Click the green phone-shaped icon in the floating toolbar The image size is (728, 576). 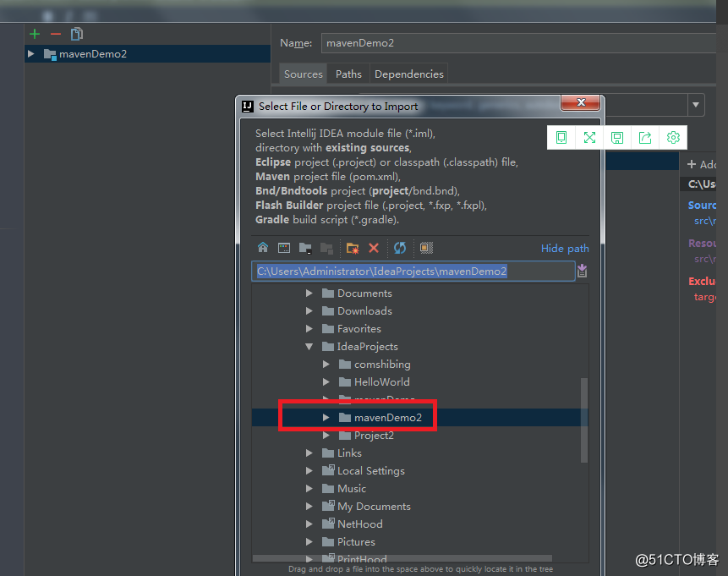[561, 138]
